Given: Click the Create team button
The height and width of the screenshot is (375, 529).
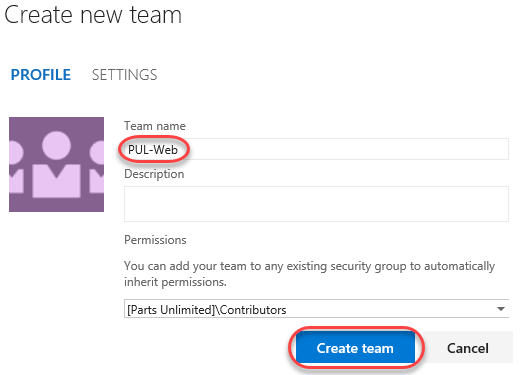Looking at the screenshot, I should click(355, 348).
